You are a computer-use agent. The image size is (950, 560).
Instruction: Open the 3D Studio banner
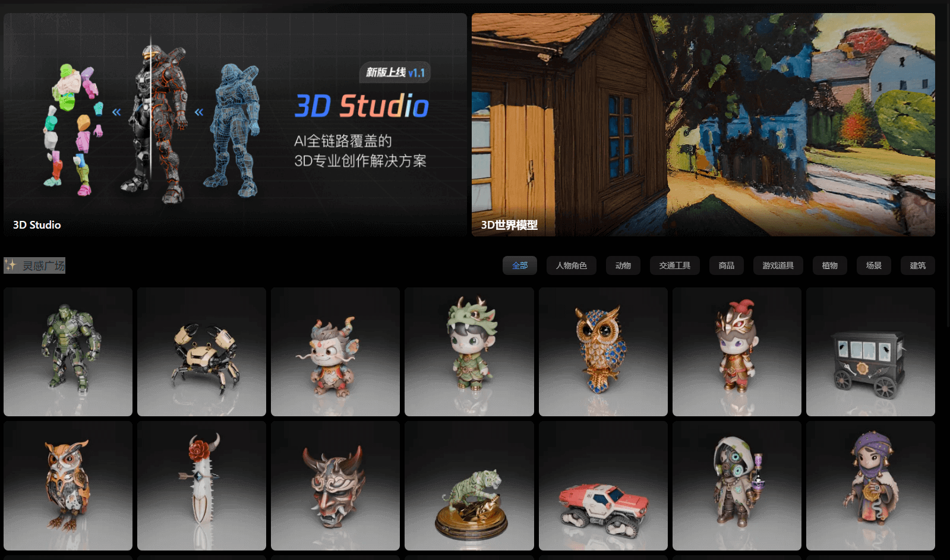[x=235, y=125]
